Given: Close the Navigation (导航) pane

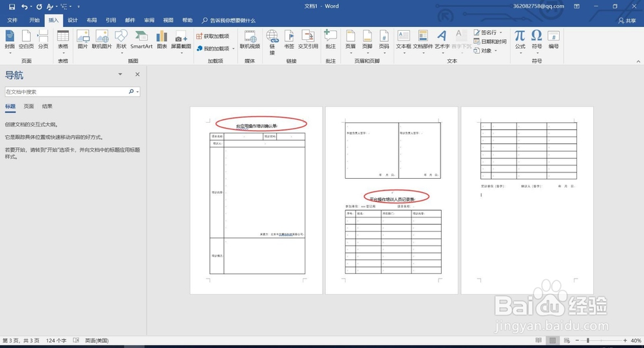Looking at the screenshot, I should pos(138,74).
